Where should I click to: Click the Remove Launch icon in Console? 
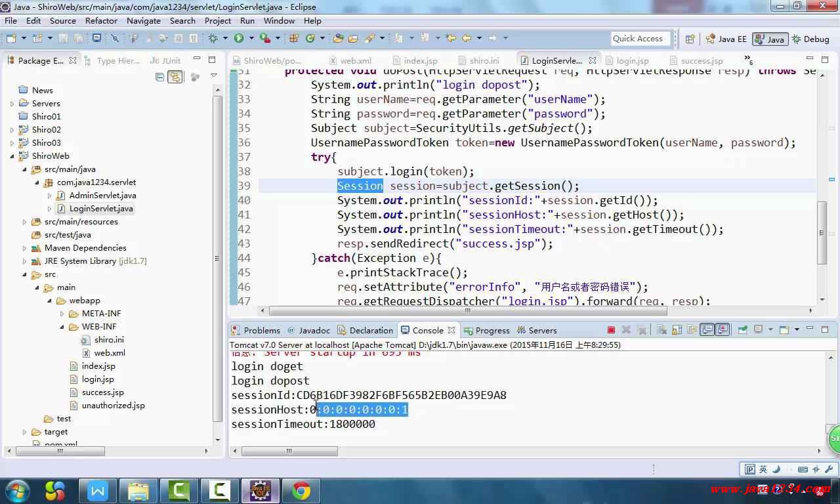pos(626,330)
